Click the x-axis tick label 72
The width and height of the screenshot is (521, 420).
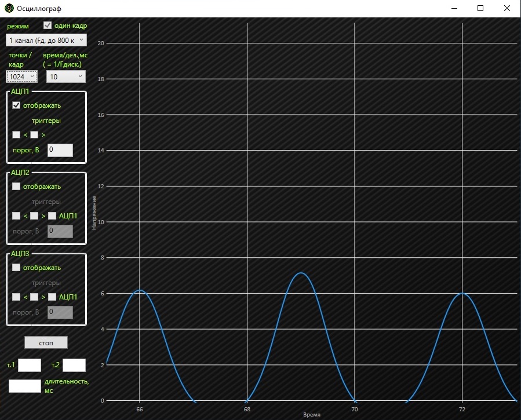tap(462, 410)
